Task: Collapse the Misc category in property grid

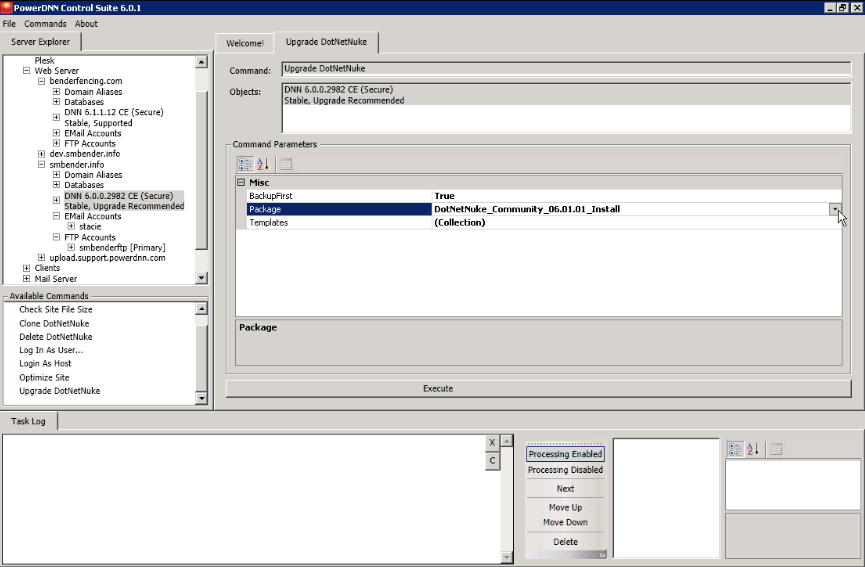Action: click(x=241, y=182)
